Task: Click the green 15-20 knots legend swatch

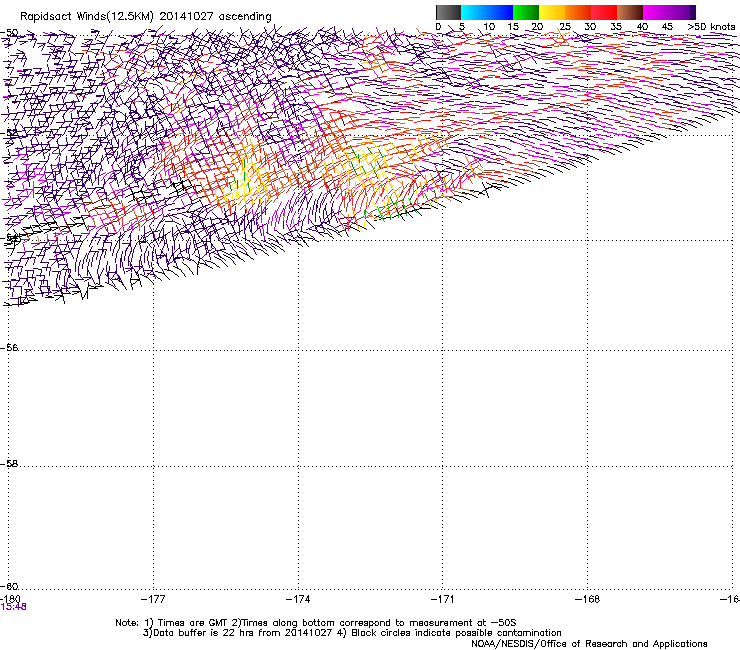Action: point(526,12)
